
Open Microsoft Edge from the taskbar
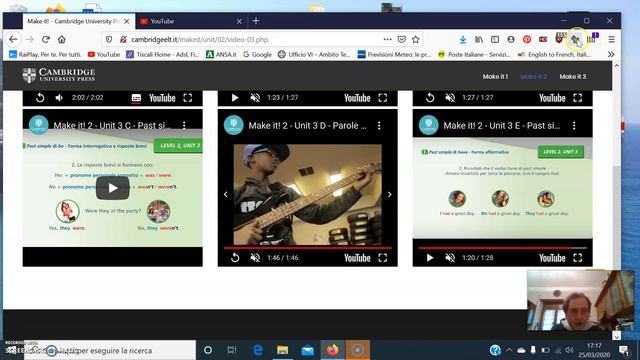[258, 350]
